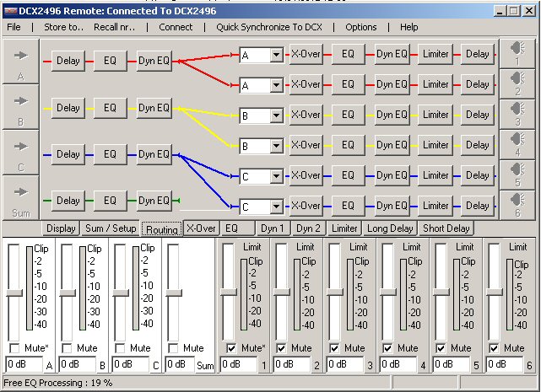Select the Sum input arrow icon

click(x=21, y=191)
